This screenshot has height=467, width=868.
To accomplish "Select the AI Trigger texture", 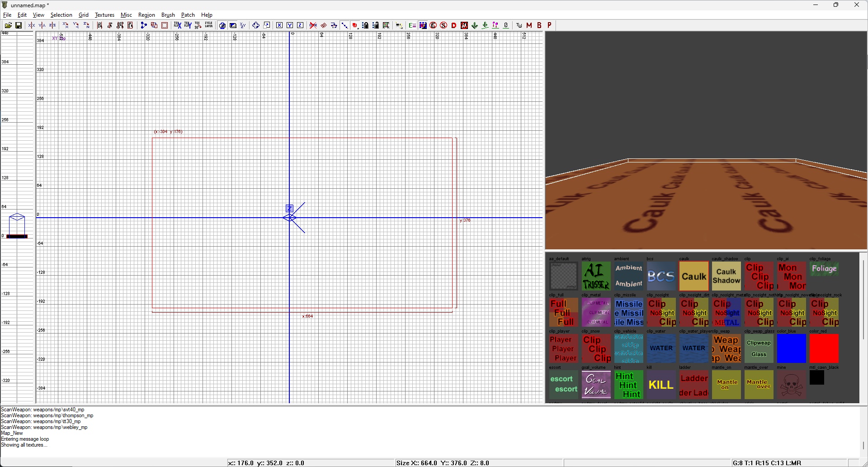I will pos(596,276).
